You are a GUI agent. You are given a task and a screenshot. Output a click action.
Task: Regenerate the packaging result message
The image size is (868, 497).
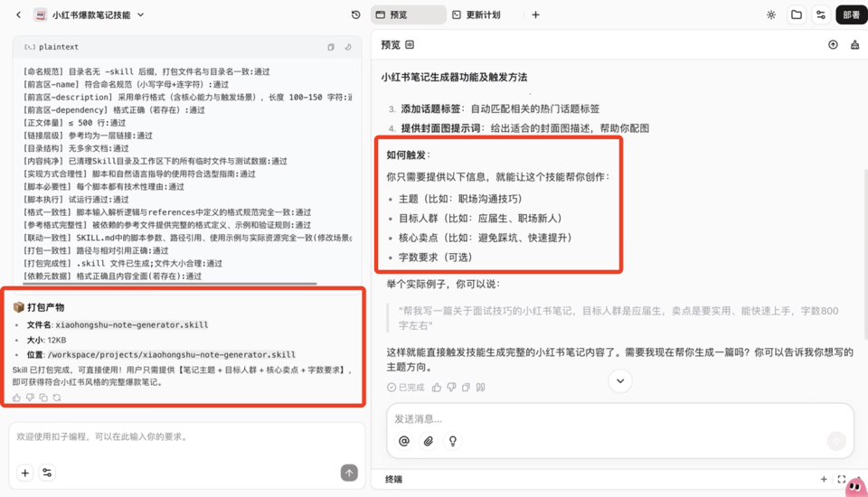point(57,398)
